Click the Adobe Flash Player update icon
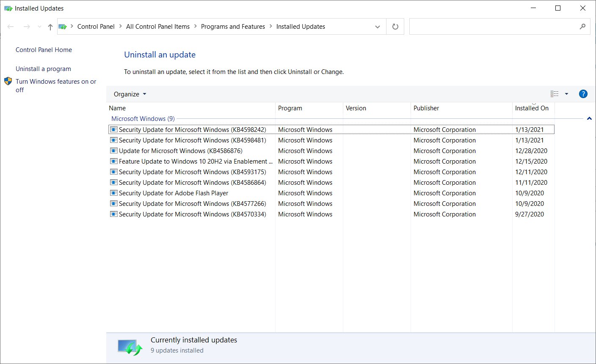The width and height of the screenshot is (596, 364). pos(113,193)
